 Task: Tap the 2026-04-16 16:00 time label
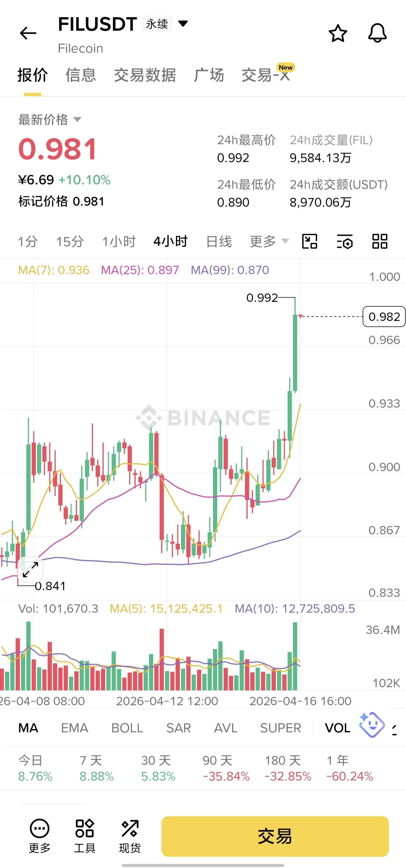[300, 701]
